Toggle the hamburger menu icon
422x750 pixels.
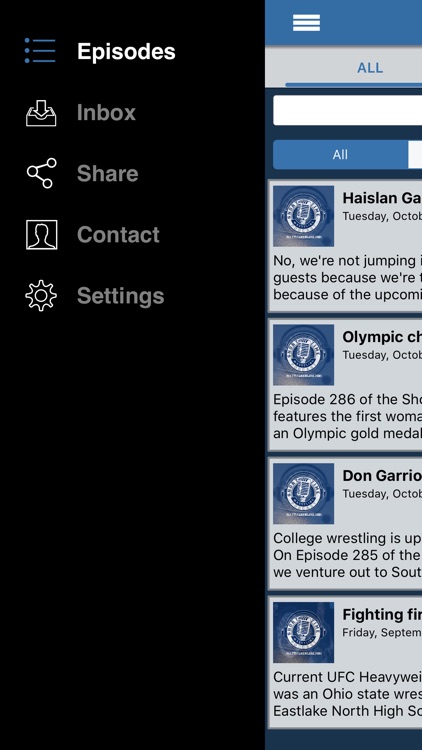click(306, 22)
